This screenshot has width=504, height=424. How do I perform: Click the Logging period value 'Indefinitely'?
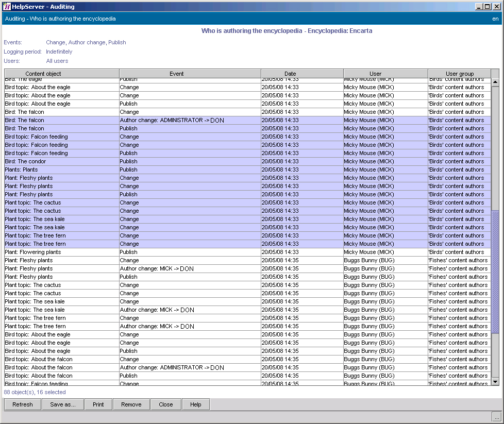coord(59,52)
